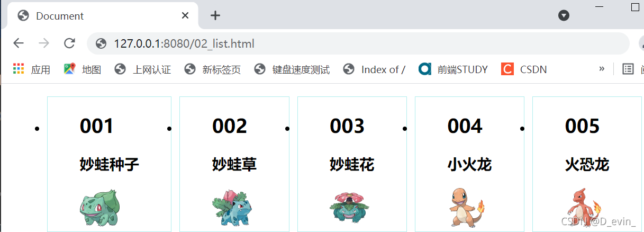Select the Document tab
The height and width of the screenshot is (232, 644).
click(103, 15)
